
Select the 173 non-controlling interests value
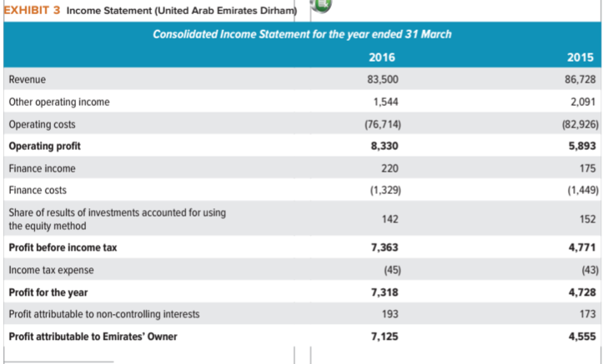[x=588, y=314]
